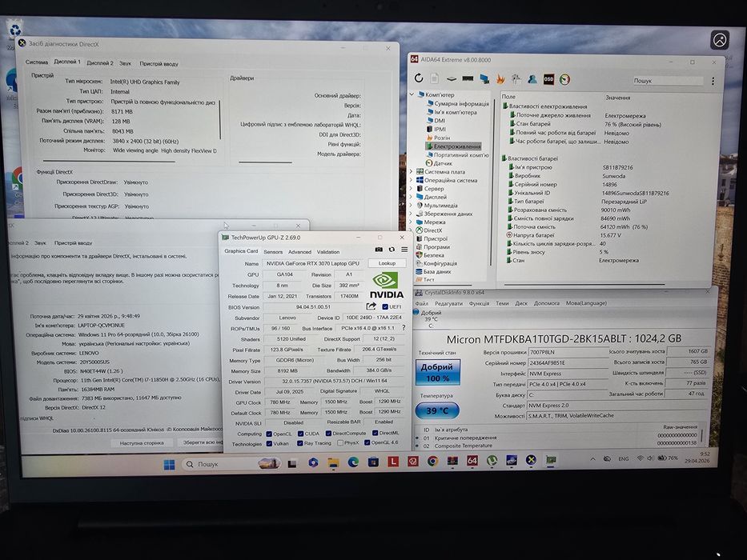Screen dimensions: 747x560
Task: Click the AIDA64 gauge SensorPanel icon
Action: coord(564,80)
